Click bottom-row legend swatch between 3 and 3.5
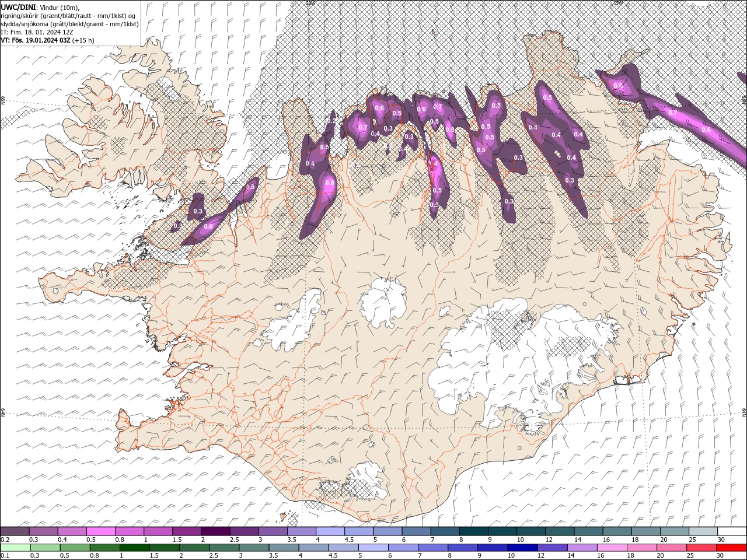The image size is (747, 560). pyautogui.click(x=254, y=548)
